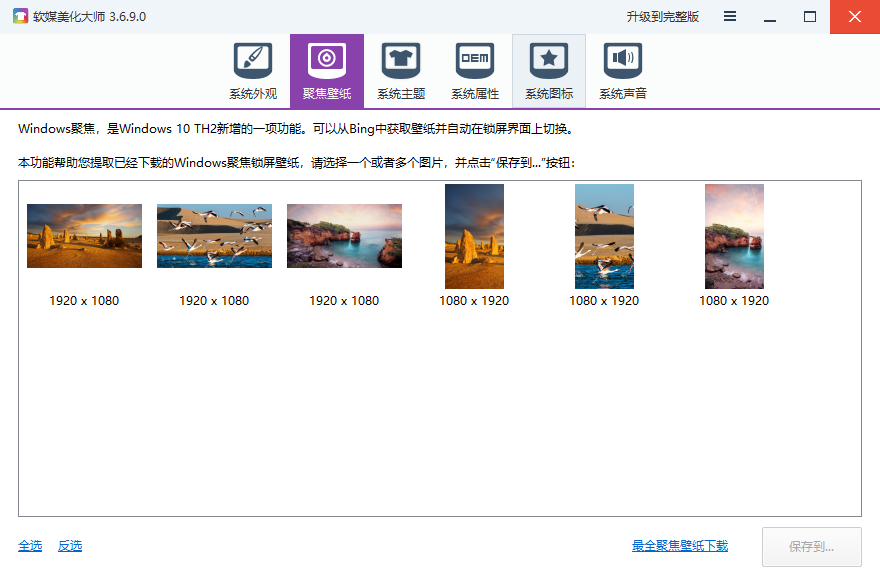The image size is (880, 579).
Task: Select the portrait desert rocks wallpaper thumbnail
Action: pyautogui.click(x=474, y=236)
